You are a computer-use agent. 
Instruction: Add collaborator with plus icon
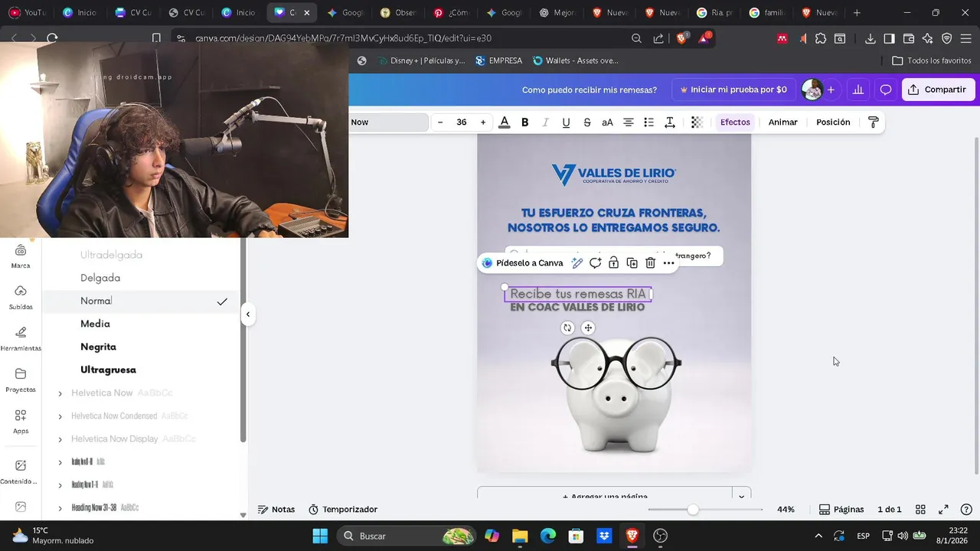click(831, 90)
